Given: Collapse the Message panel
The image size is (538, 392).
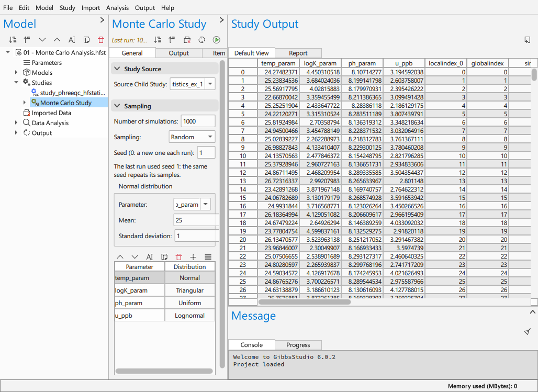Looking at the screenshot, I should [533, 312].
